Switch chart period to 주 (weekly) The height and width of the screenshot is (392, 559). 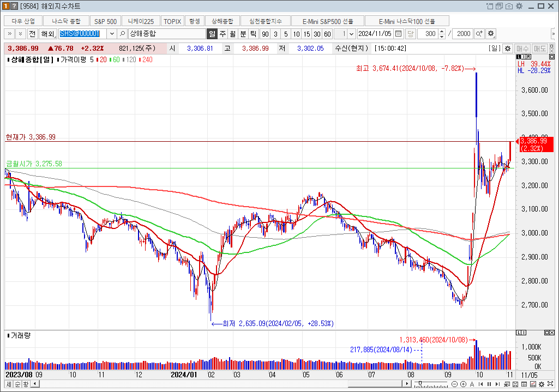pyautogui.click(x=223, y=34)
